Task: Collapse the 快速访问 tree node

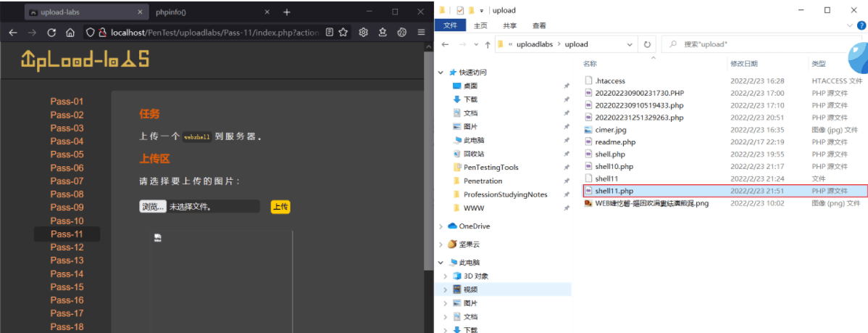Action: click(441, 73)
